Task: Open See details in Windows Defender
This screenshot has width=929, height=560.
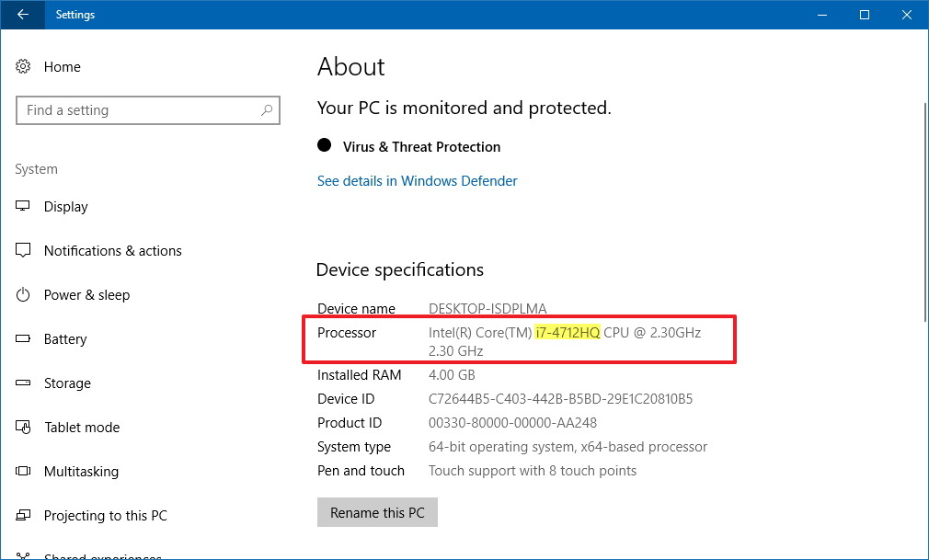Action: click(x=417, y=181)
